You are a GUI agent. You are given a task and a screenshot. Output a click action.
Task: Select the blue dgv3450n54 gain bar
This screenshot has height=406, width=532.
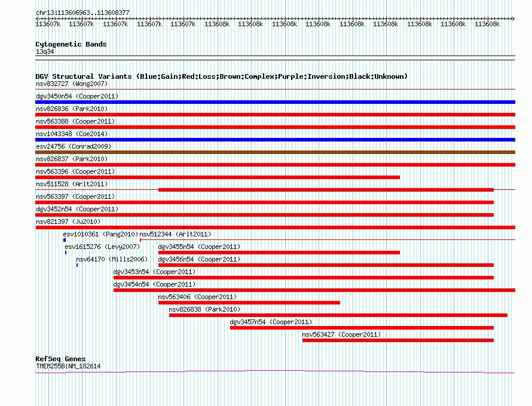click(275, 102)
